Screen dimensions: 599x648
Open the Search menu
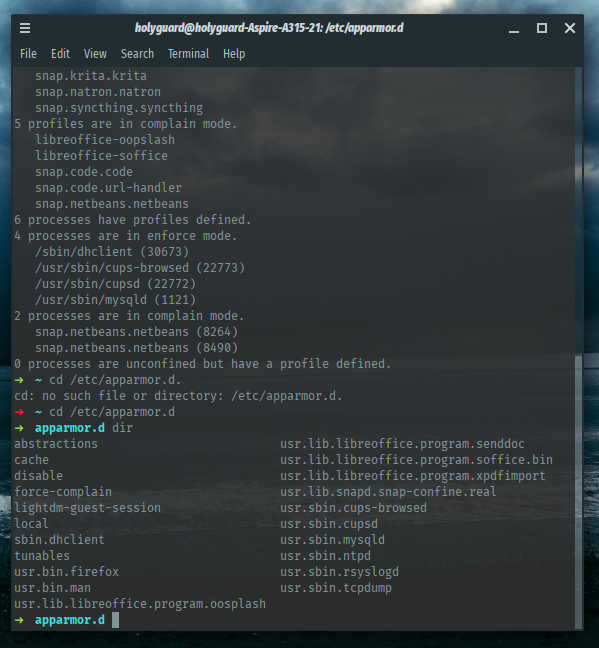click(x=137, y=54)
